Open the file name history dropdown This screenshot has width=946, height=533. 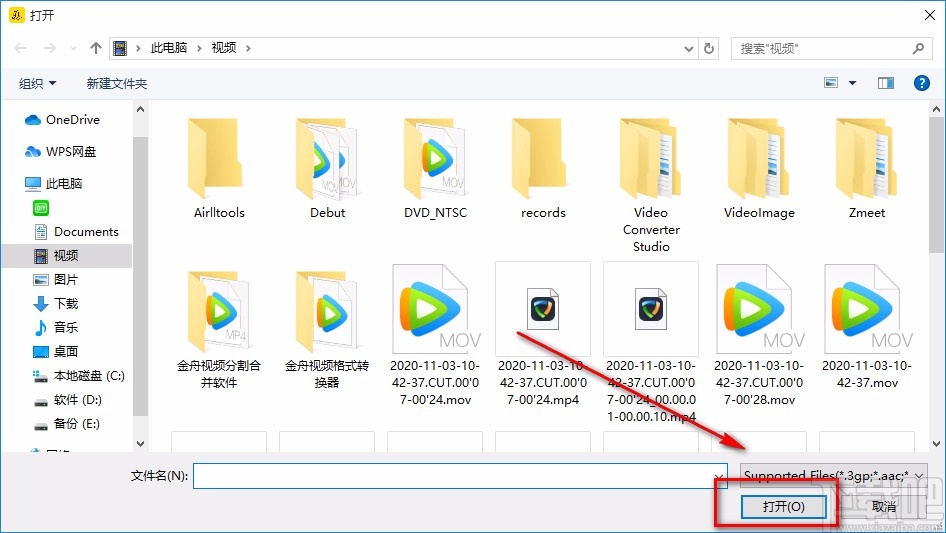tap(720, 476)
